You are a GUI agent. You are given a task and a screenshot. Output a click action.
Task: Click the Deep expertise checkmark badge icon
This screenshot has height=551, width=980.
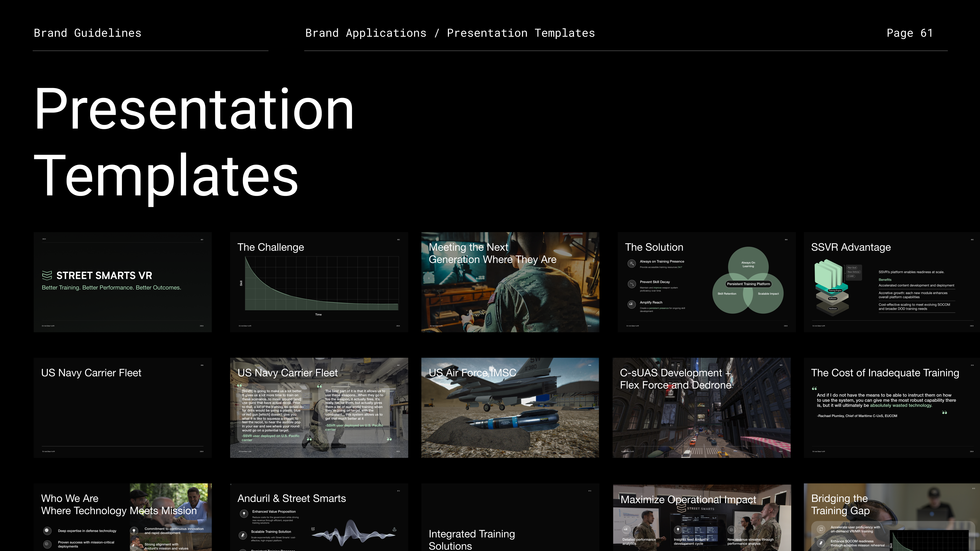point(47,531)
